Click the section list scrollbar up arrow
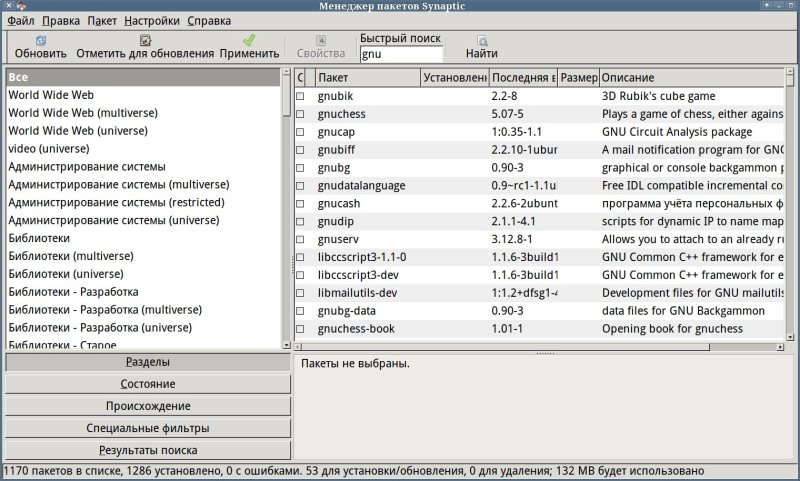Image resolution: width=800 pixels, height=481 pixels. [x=286, y=72]
